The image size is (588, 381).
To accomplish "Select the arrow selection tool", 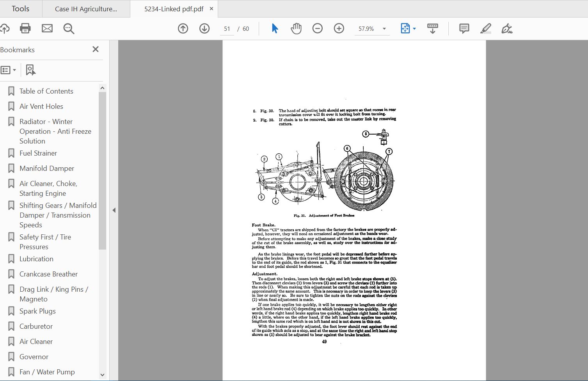I will (275, 28).
